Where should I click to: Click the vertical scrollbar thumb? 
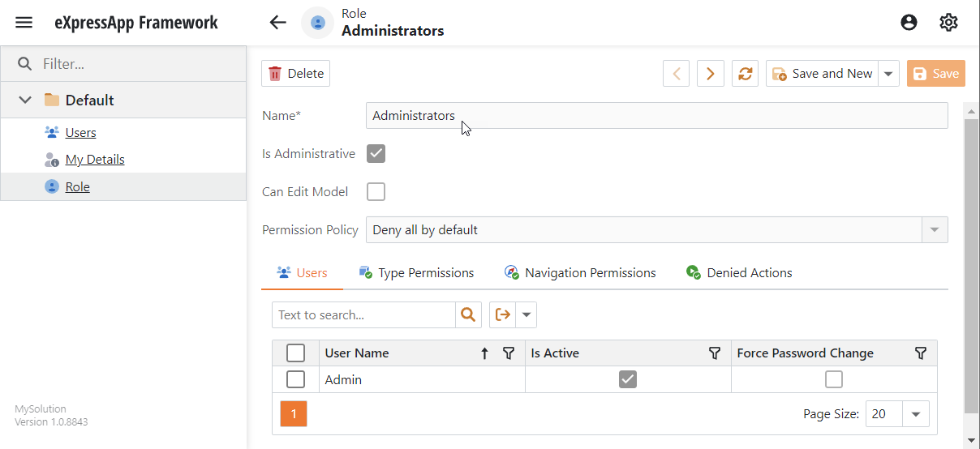pos(971,265)
